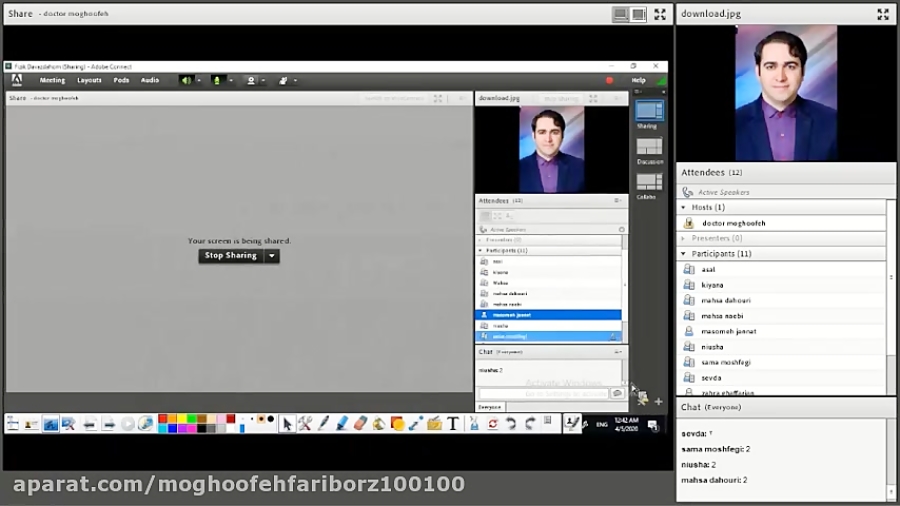Select participant niusha in outer list

(x=783, y=347)
